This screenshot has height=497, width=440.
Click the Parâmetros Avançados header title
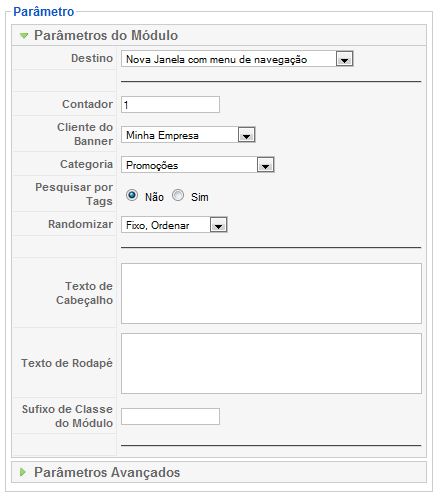(107, 472)
